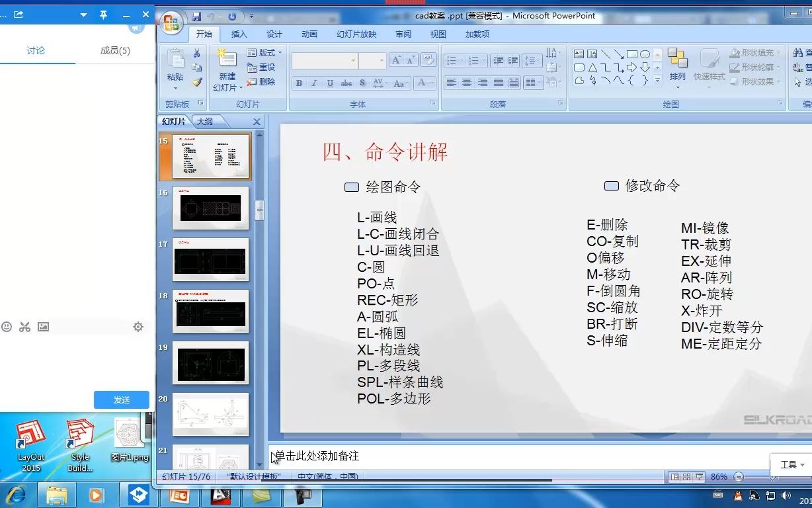Expand the Shapes gallery with the More arrow
Screen dimensions: 812x508
pyautogui.click(x=657, y=81)
